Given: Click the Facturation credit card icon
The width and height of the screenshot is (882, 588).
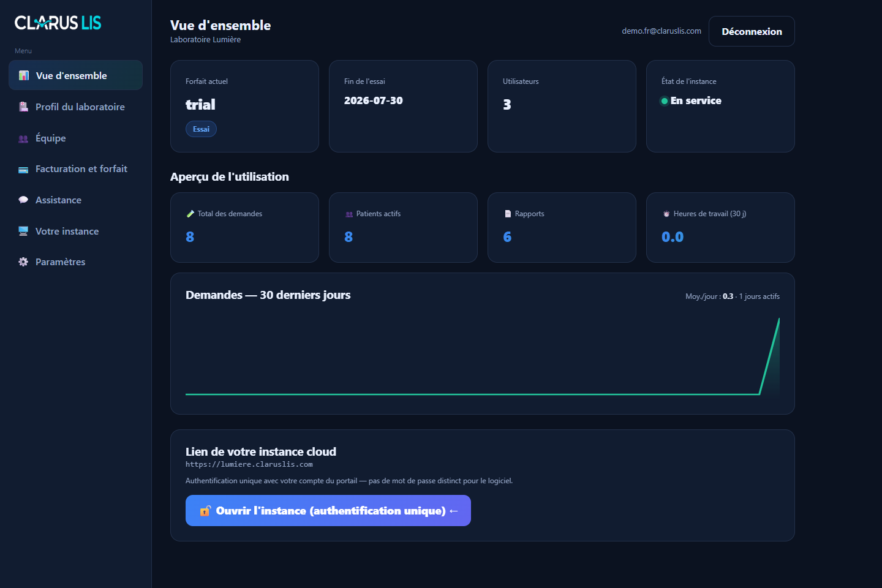Looking at the screenshot, I should (x=23, y=170).
